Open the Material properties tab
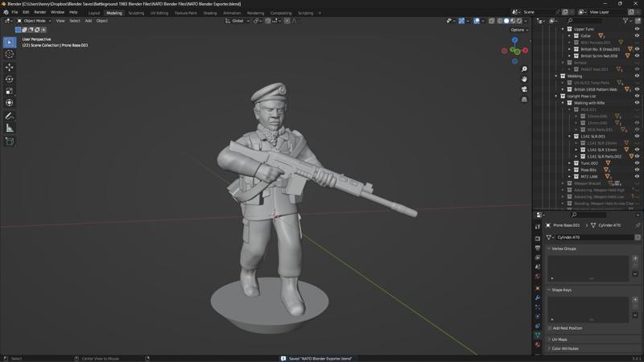The width and height of the screenshot is (644, 362). tap(538, 345)
